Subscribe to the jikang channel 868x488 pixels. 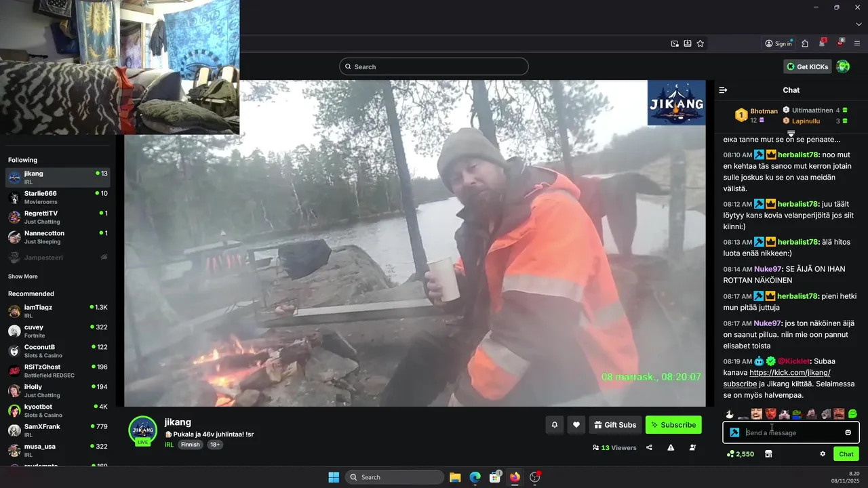(x=673, y=425)
